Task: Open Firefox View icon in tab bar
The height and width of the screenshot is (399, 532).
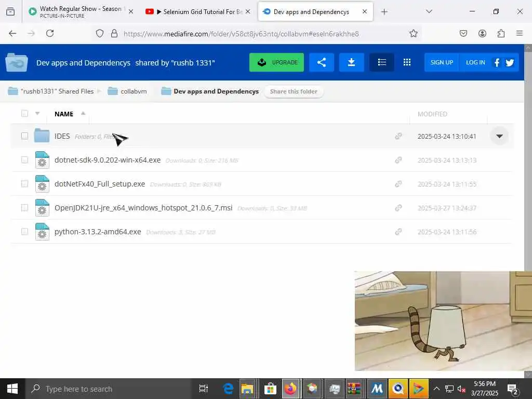Action: pyautogui.click(x=10, y=11)
